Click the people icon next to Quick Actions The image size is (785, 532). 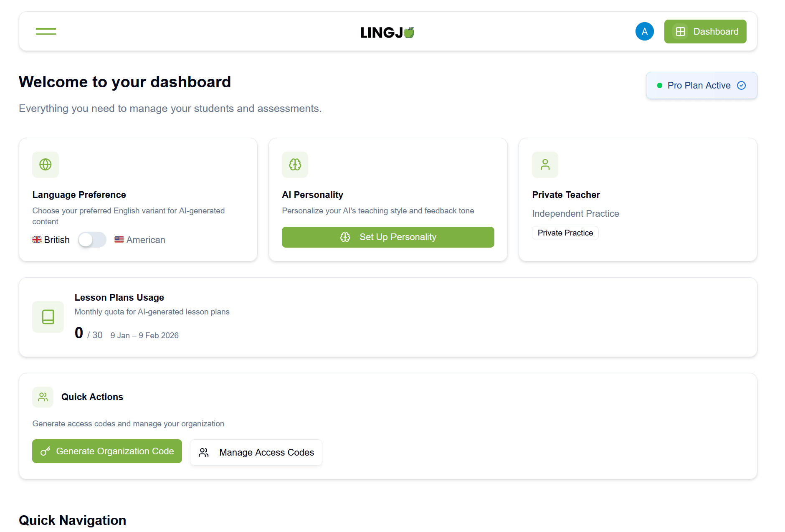(43, 397)
